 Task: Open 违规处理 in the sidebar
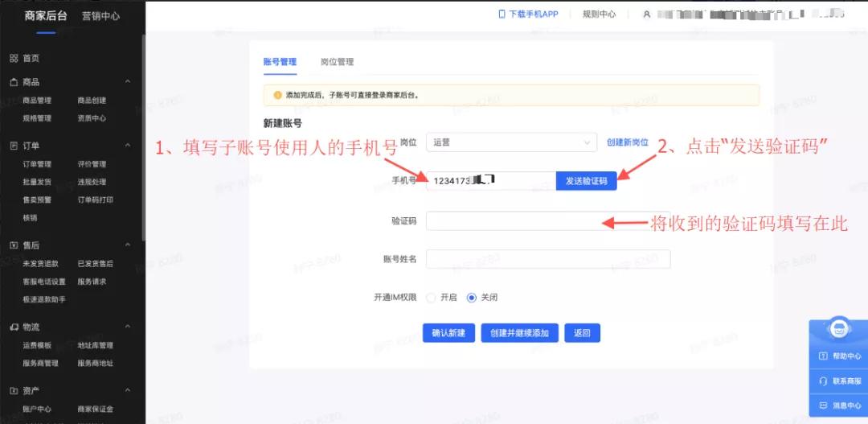(x=92, y=182)
